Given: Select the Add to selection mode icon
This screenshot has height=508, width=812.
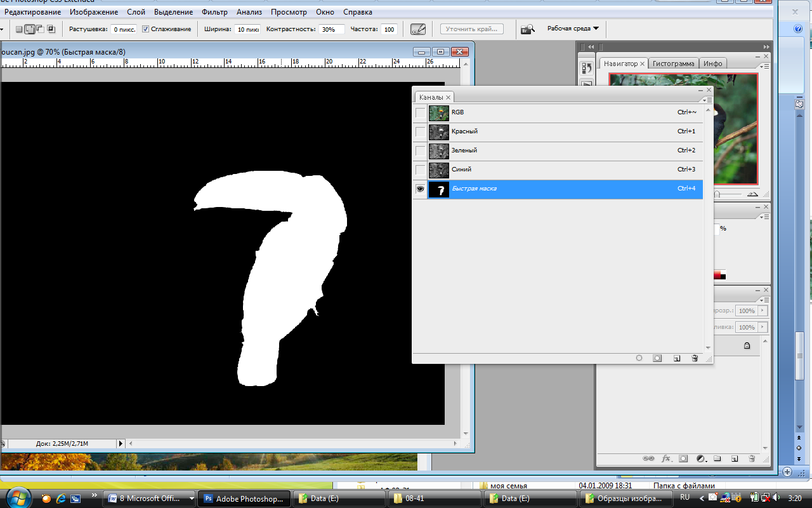Looking at the screenshot, I should [x=29, y=29].
